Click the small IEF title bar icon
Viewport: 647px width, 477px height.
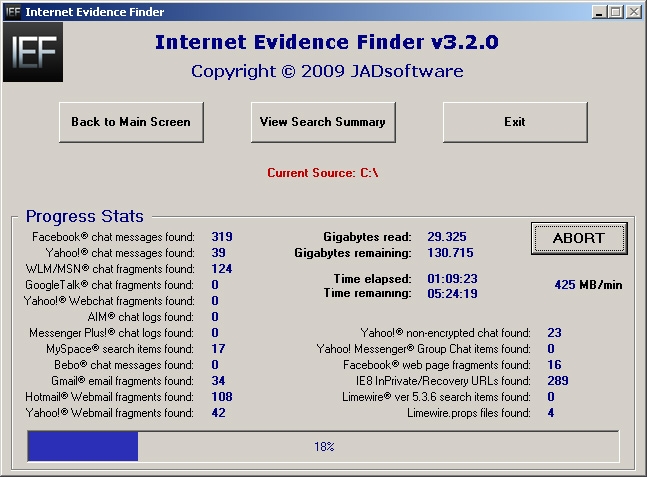tap(13, 12)
